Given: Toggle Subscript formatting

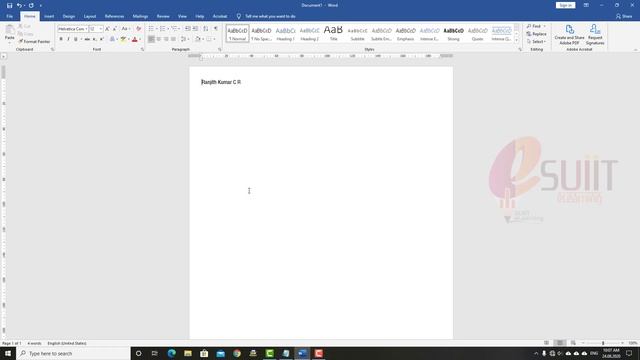Looking at the screenshot, I should click(94, 39).
